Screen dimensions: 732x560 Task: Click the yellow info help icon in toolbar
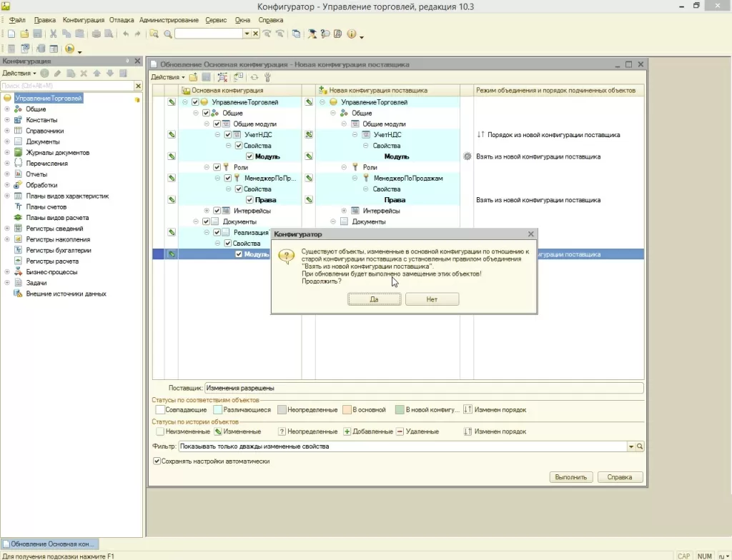point(352,34)
